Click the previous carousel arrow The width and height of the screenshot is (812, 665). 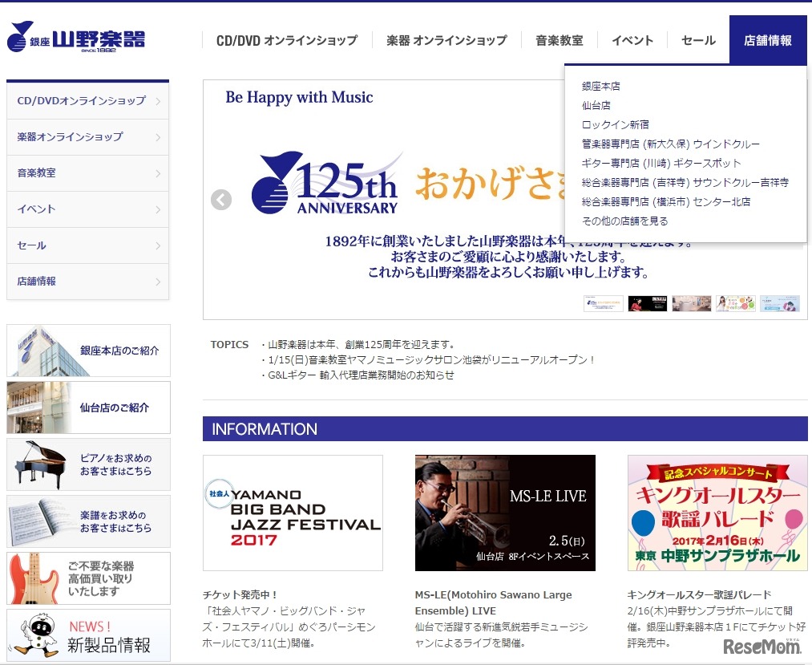pyautogui.click(x=221, y=200)
